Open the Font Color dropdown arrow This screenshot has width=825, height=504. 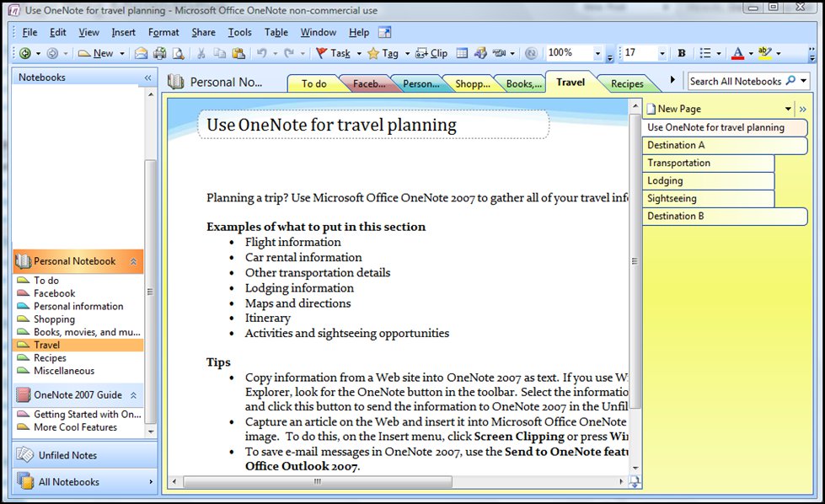751,54
